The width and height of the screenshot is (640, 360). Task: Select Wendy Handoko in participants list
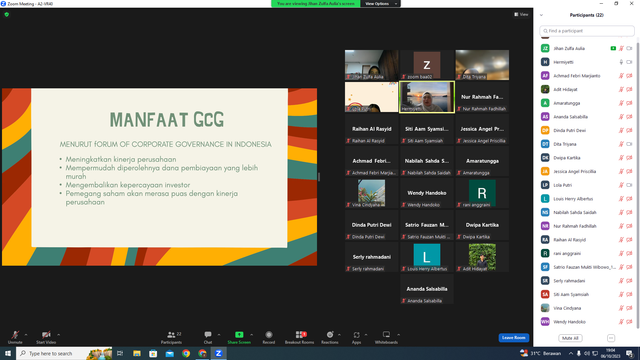point(587,322)
